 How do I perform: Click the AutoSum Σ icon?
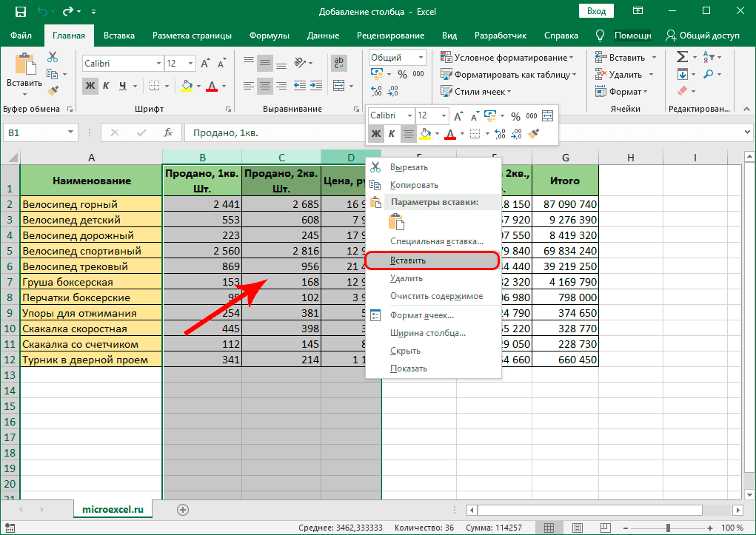682,56
